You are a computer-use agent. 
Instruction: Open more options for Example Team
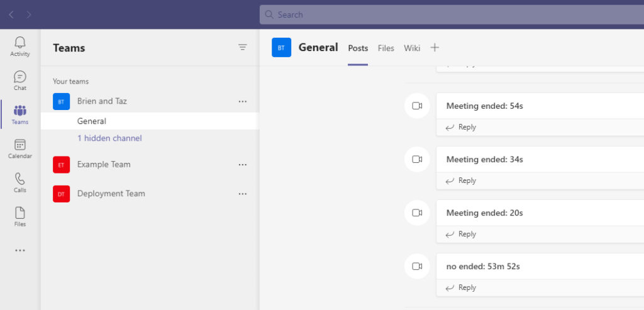(x=243, y=165)
